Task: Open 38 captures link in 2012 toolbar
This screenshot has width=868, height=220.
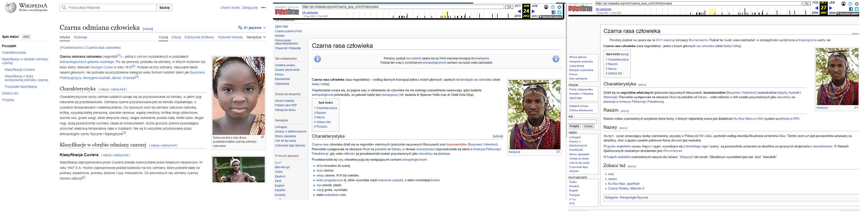Action: (x=310, y=13)
